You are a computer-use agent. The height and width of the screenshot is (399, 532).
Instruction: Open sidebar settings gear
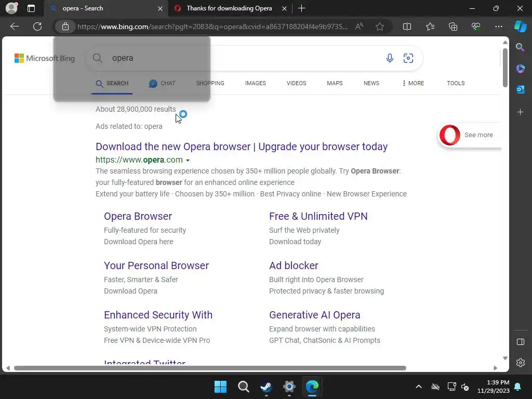(520, 363)
